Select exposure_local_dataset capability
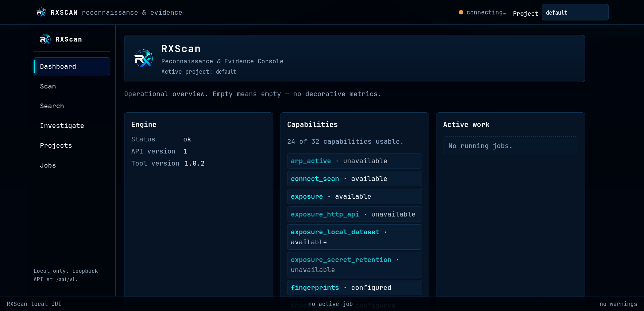 (x=355, y=237)
